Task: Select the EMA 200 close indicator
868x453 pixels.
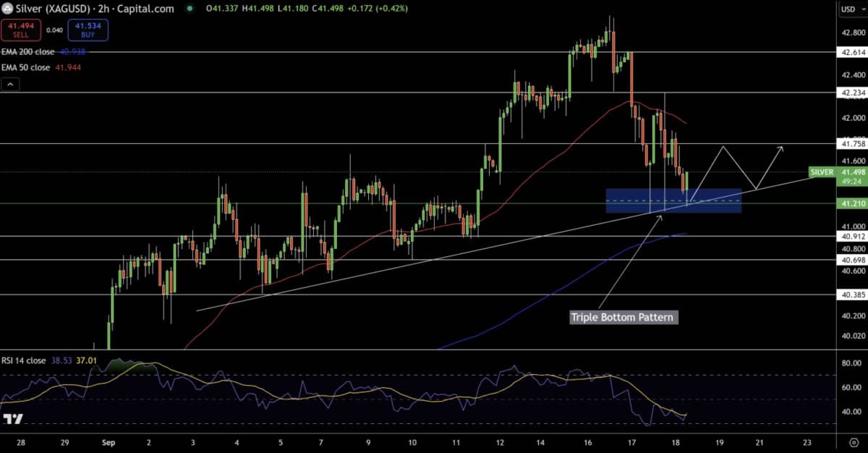Action: coord(26,52)
